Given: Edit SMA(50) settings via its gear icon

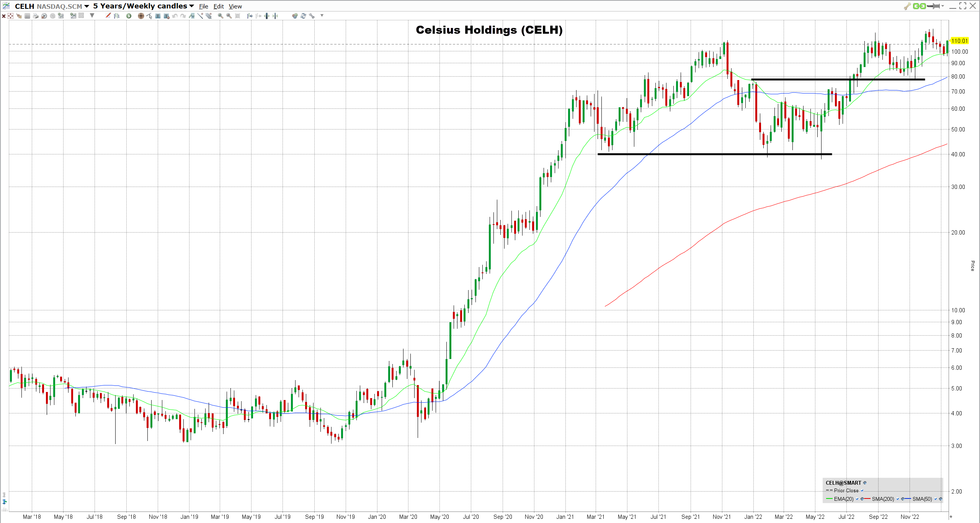Looking at the screenshot, I should pyautogui.click(x=941, y=499).
